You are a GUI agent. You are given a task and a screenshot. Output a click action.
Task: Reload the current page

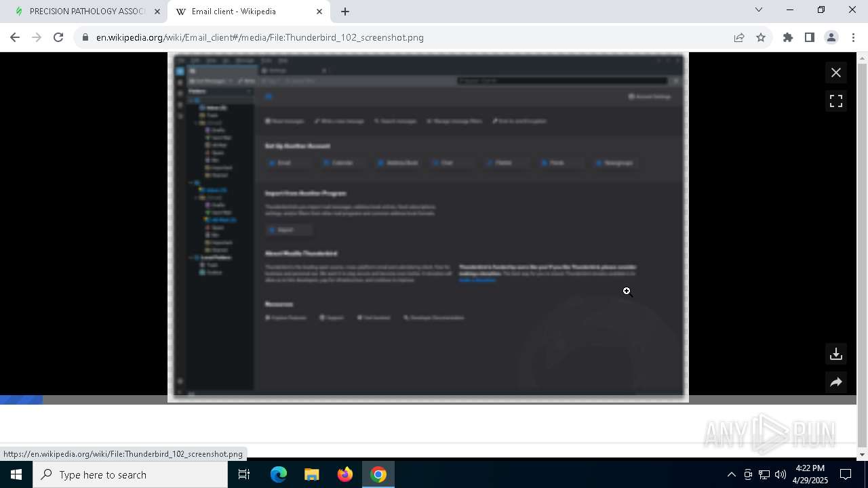pos(58,37)
